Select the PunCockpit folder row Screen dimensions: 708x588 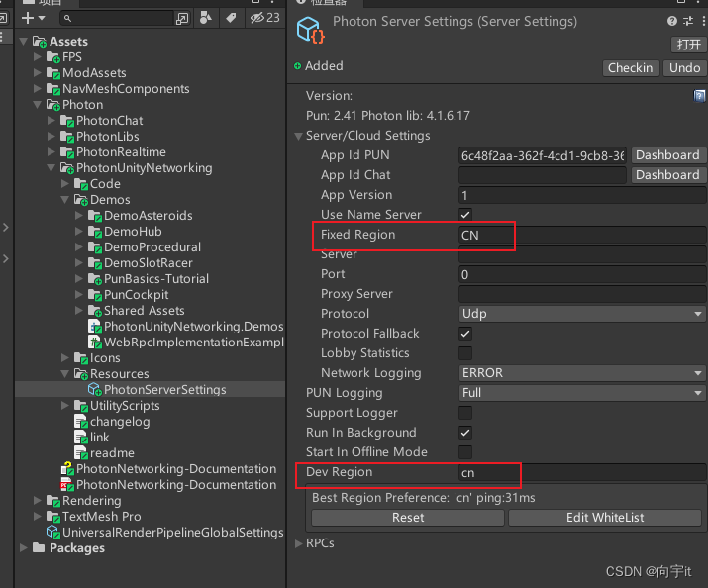tap(151, 295)
